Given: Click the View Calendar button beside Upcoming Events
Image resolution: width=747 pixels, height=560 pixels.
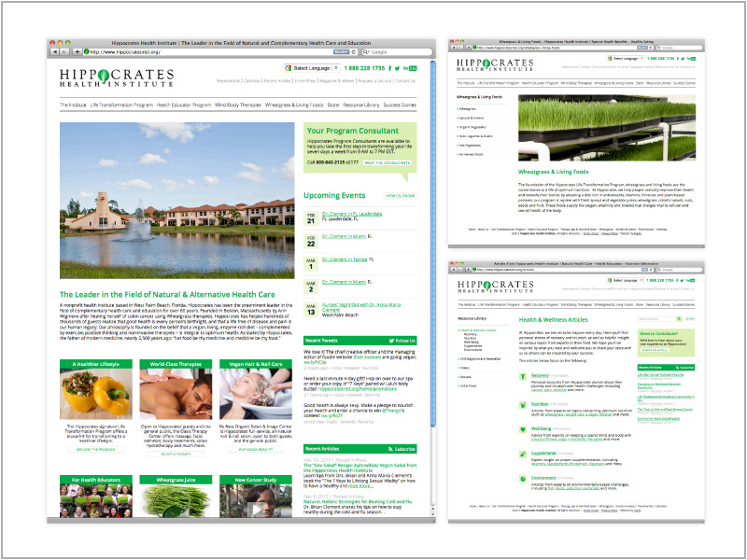Looking at the screenshot, I should pos(400,196).
